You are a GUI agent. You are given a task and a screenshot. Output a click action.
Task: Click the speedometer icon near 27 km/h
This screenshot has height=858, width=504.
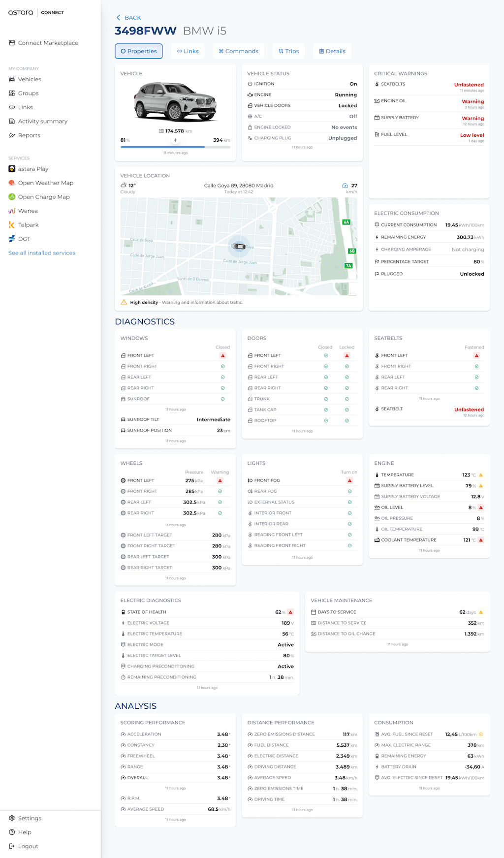(345, 186)
